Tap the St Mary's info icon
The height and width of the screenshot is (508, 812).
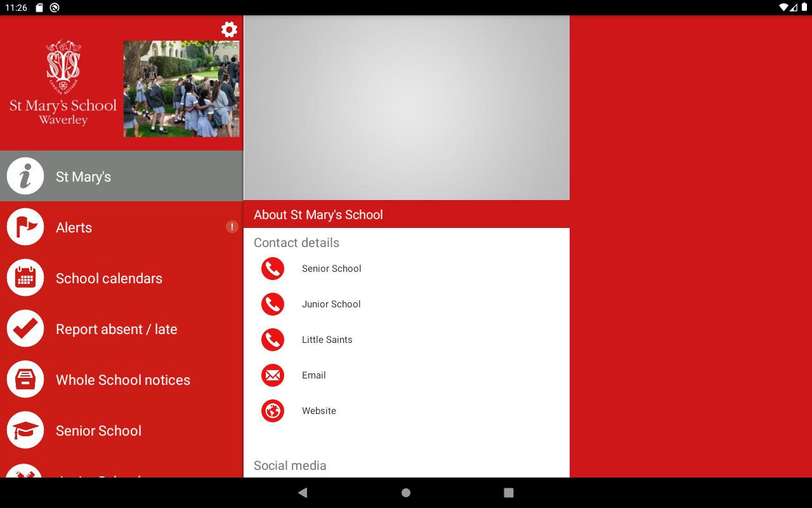(25, 177)
